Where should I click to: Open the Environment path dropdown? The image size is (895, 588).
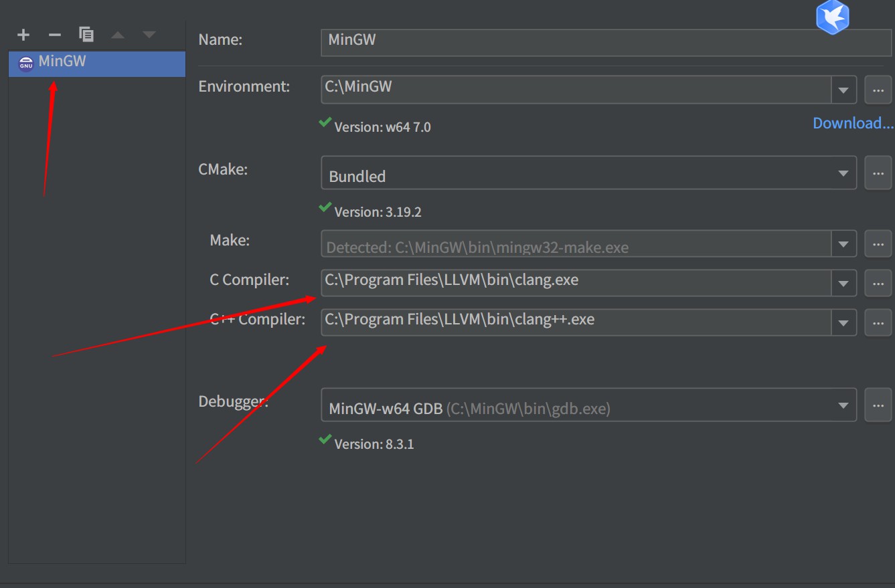843,90
